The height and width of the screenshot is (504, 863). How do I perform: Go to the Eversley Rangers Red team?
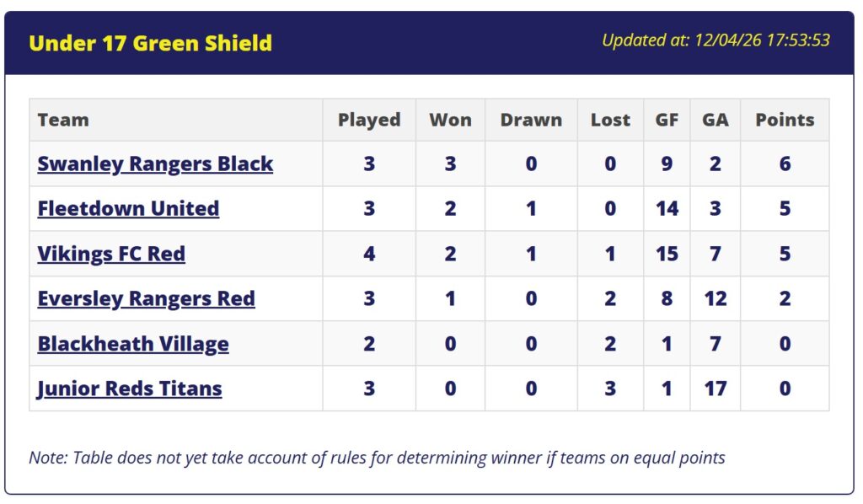pos(146,298)
